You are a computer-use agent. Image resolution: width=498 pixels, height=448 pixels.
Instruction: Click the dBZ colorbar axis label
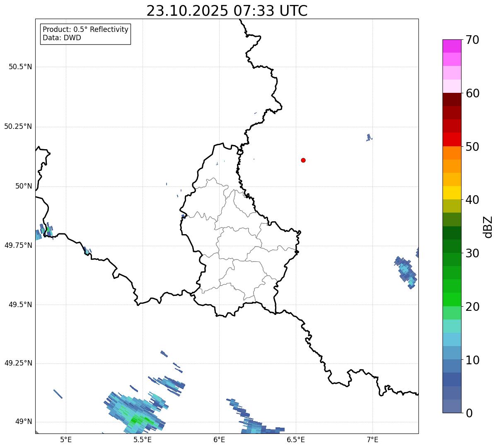488,227
